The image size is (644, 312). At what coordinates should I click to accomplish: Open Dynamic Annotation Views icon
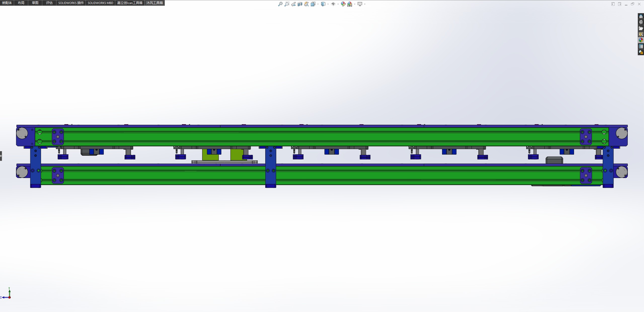[306, 4]
